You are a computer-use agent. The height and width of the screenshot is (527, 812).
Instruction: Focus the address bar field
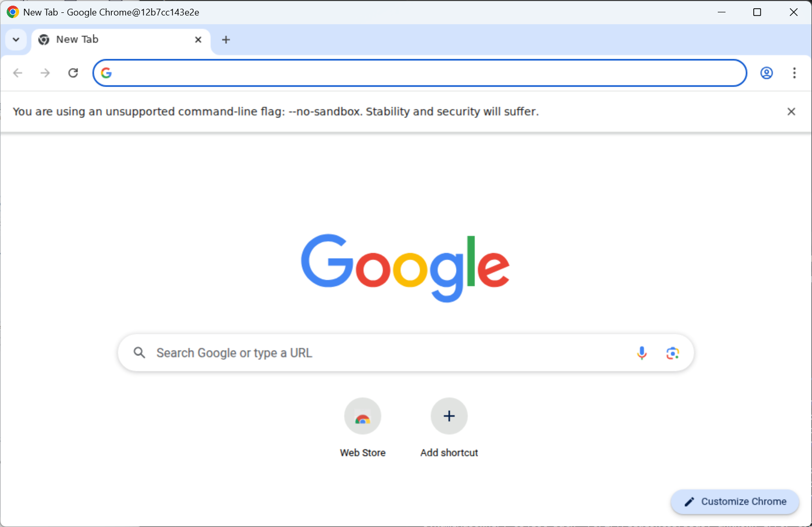click(x=420, y=73)
